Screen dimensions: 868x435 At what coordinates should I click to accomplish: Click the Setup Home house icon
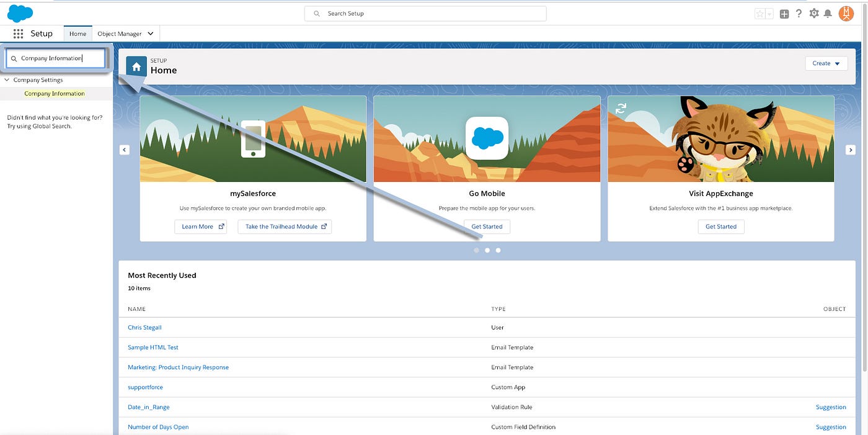coord(136,65)
